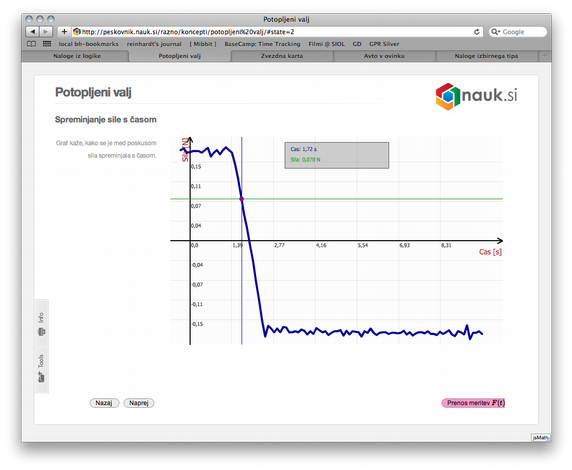Click the Spreminjanje sile s časom subheading
Viewport: 572px width, 470px height.
pyautogui.click(x=105, y=120)
